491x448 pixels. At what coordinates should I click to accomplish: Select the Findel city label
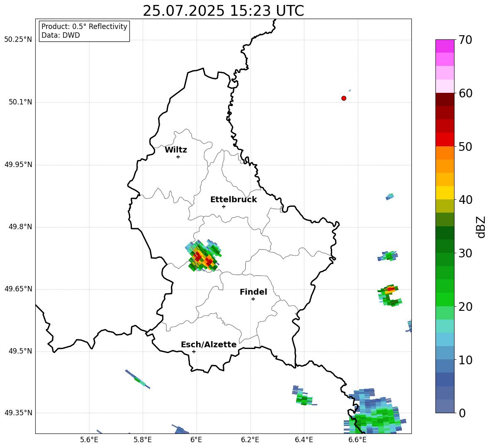(x=253, y=292)
